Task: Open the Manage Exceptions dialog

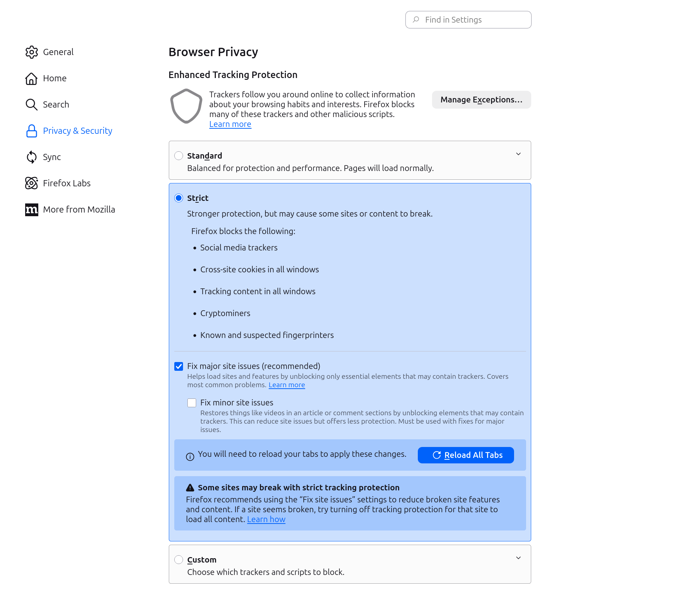Action: (481, 100)
